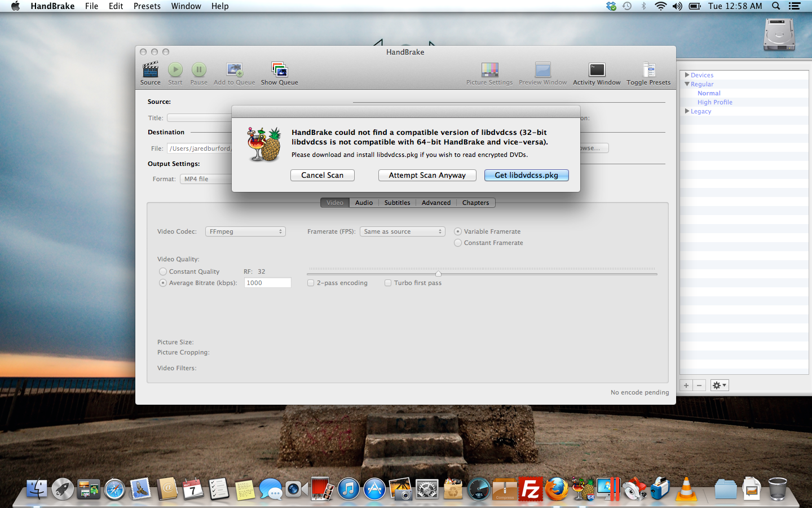Adjust the video quality slider handle
This screenshot has height=508, width=812.
tap(438, 274)
